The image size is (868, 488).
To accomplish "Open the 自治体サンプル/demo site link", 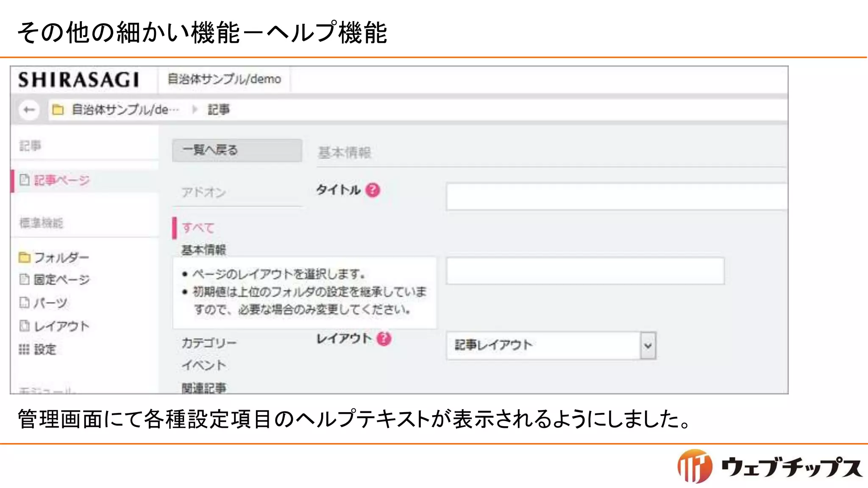I will (x=224, y=79).
